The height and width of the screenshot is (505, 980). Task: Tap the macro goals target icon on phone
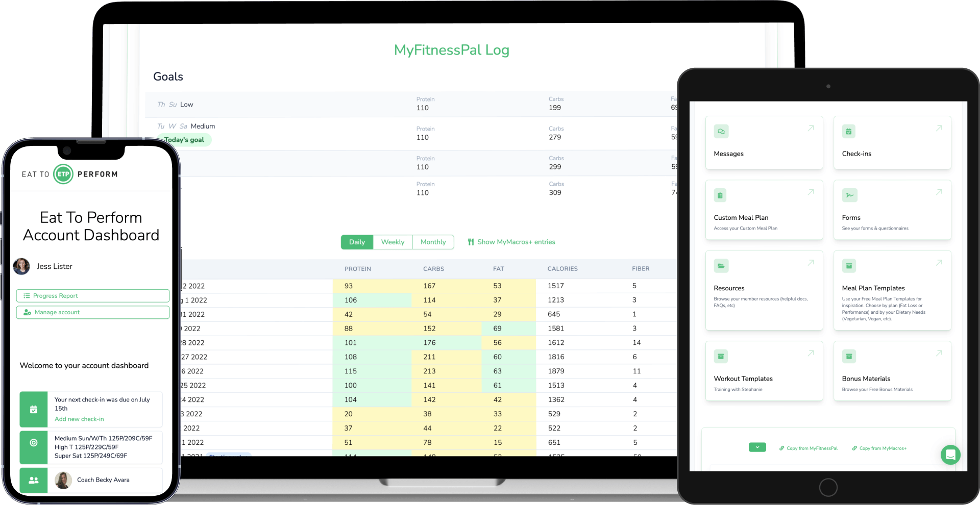click(34, 443)
